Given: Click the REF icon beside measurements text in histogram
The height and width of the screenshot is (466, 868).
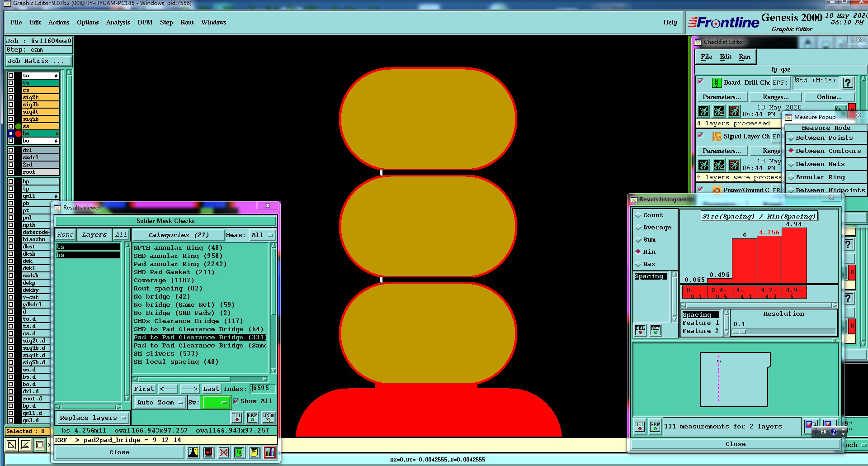Looking at the screenshot, I should [655, 426].
